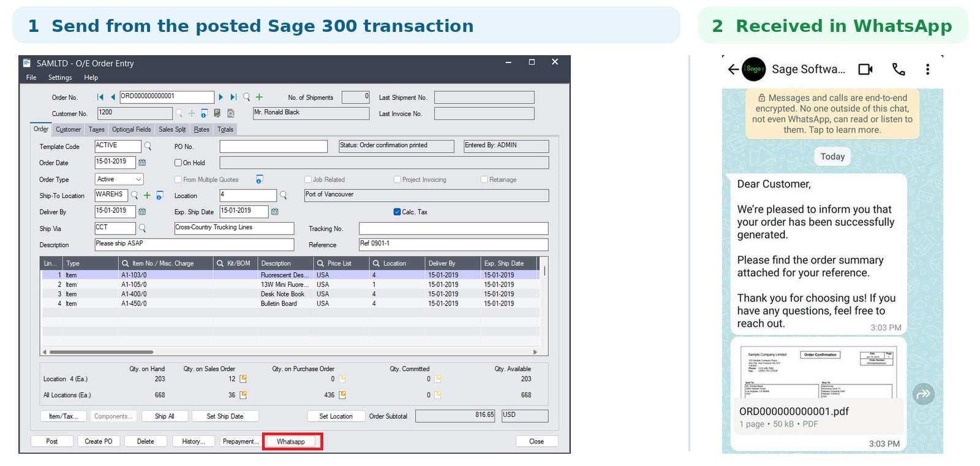The width and height of the screenshot is (980, 466).
Task: Forward the PDF attachment in WhatsApp
Action: tap(924, 394)
